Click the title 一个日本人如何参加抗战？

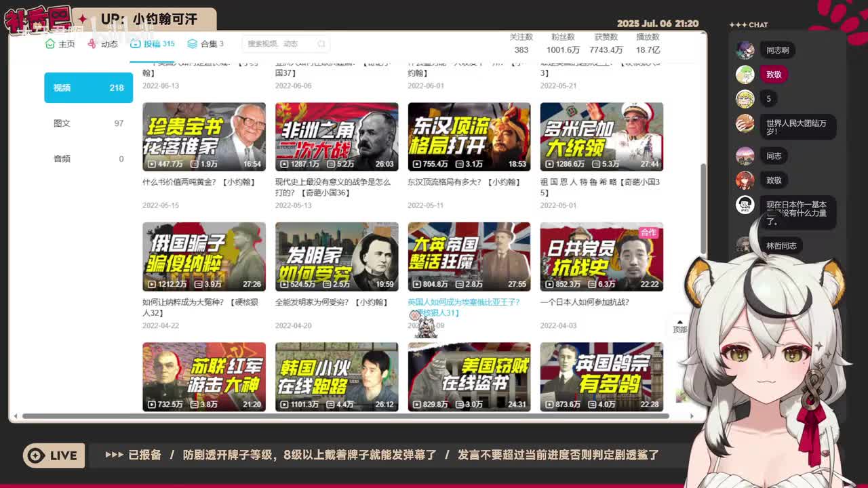[x=585, y=302]
